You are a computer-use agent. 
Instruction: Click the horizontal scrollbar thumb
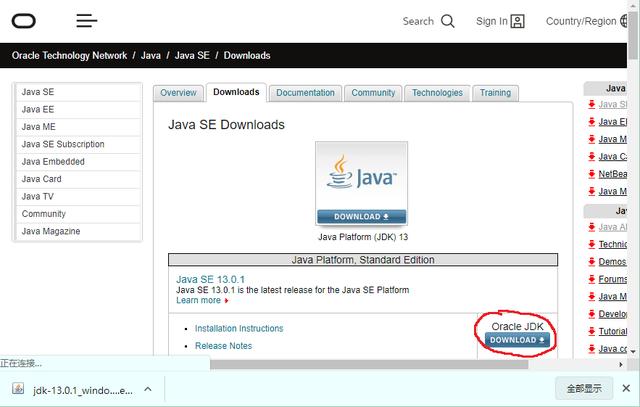coord(369,364)
